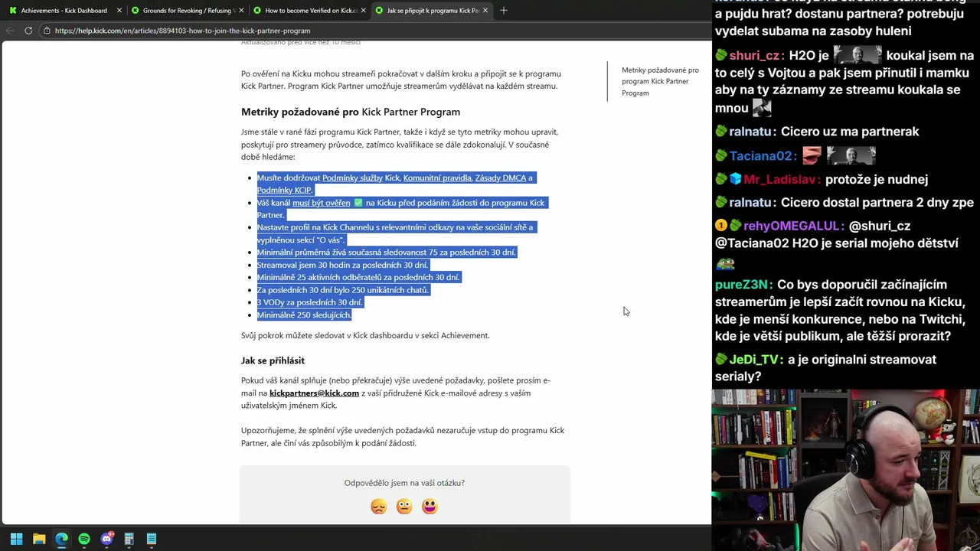Click 'Minimálně 250 sledujících' list item

click(304, 315)
